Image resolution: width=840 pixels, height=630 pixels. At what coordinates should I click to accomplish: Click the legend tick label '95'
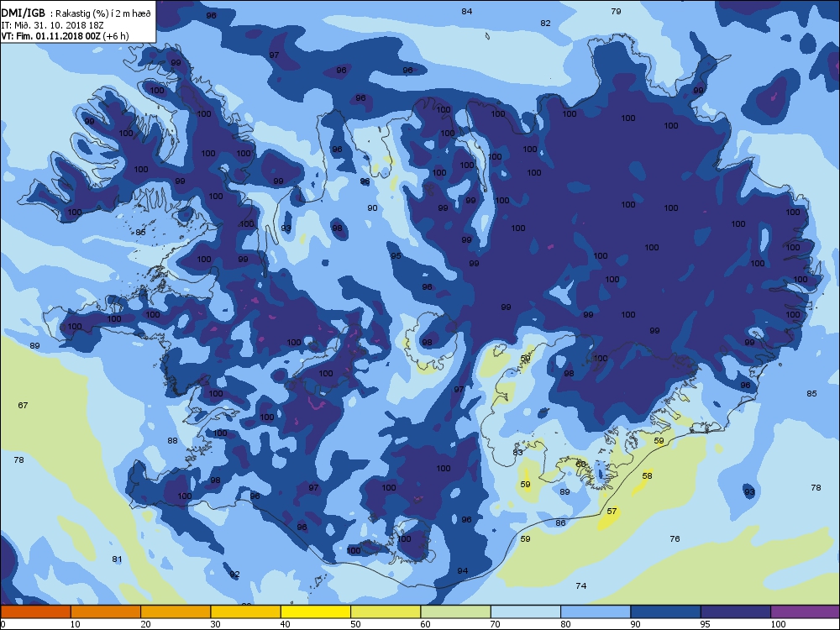706,624
